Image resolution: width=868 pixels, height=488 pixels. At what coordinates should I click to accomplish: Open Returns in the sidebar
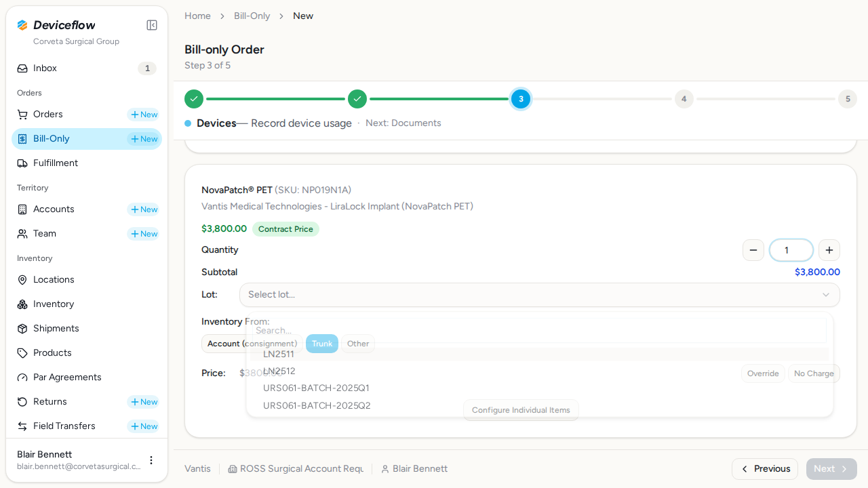coord(50,402)
